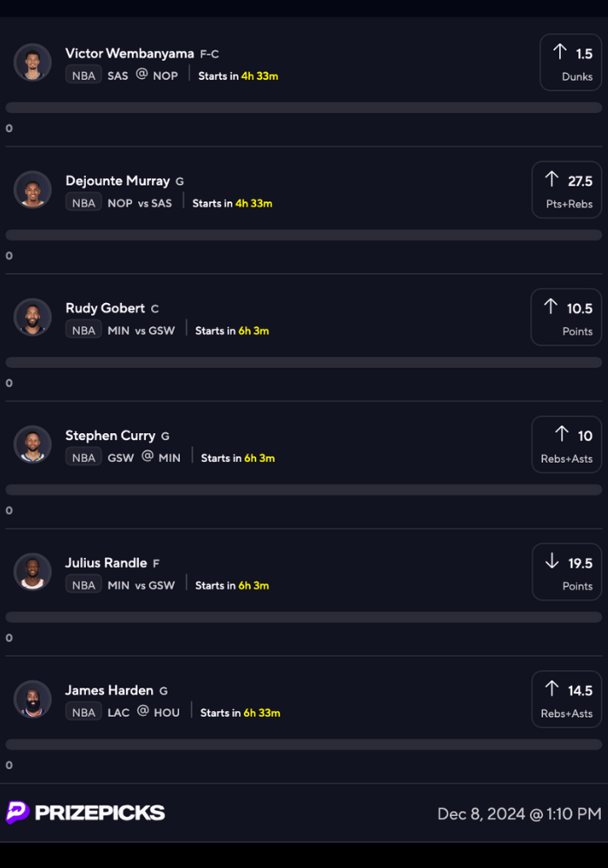
Task: Select Curry's 10 Rebs+Asts more pick
Action: tap(567, 444)
